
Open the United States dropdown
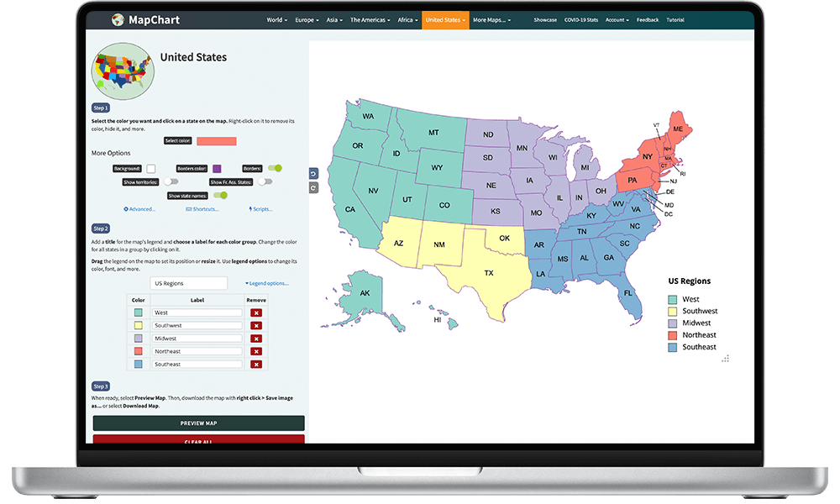[445, 20]
